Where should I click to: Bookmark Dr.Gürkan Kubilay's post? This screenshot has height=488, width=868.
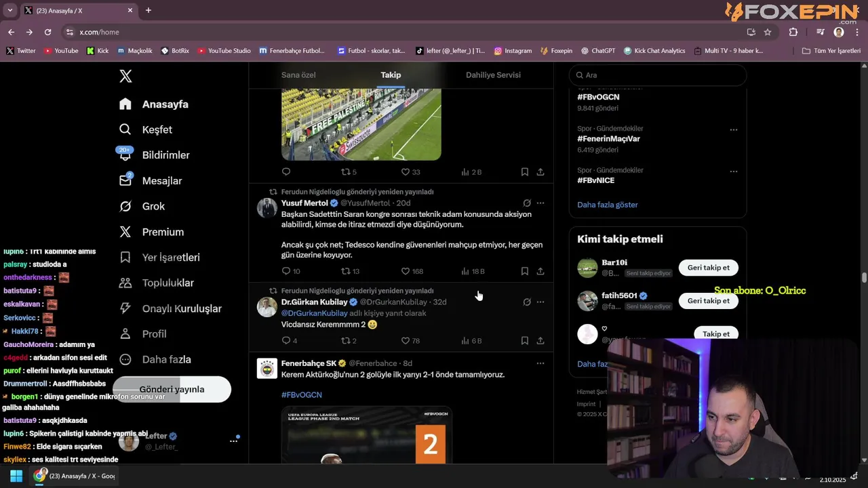[x=525, y=341]
